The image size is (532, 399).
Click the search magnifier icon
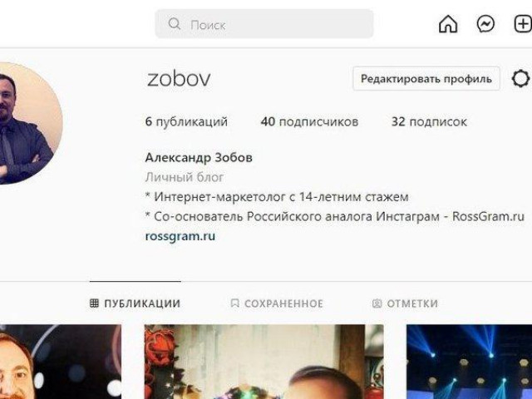(175, 24)
